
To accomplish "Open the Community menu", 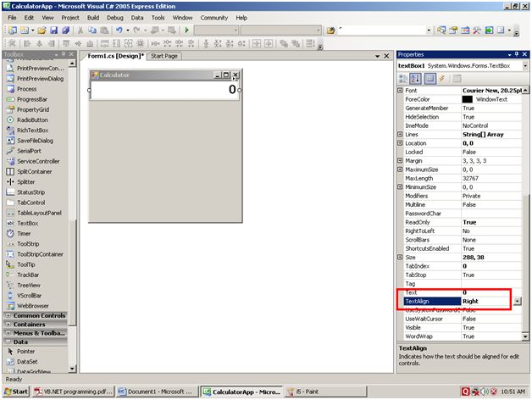I will click(213, 18).
